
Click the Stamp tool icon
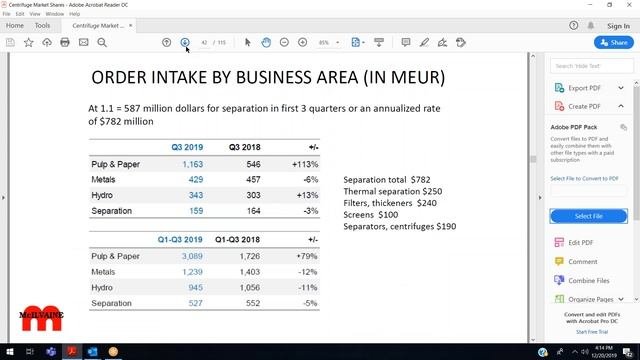coord(461,42)
